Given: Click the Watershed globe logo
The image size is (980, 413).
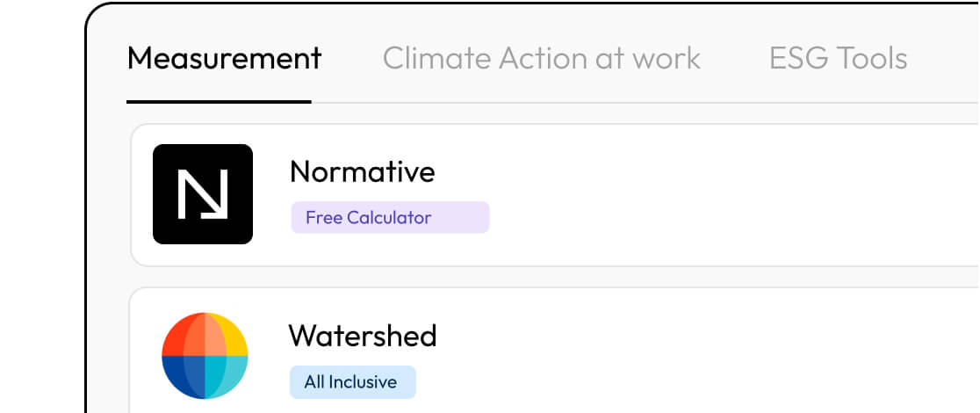Looking at the screenshot, I should point(205,355).
